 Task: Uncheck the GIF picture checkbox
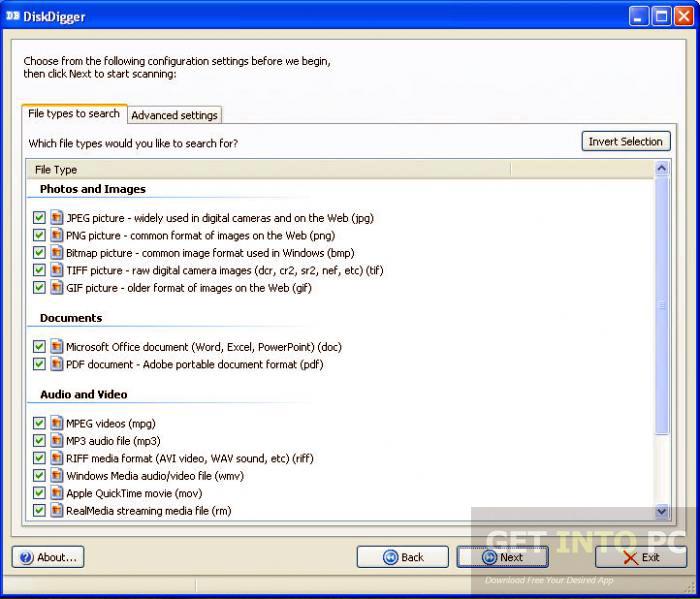pyautogui.click(x=39, y=287)
